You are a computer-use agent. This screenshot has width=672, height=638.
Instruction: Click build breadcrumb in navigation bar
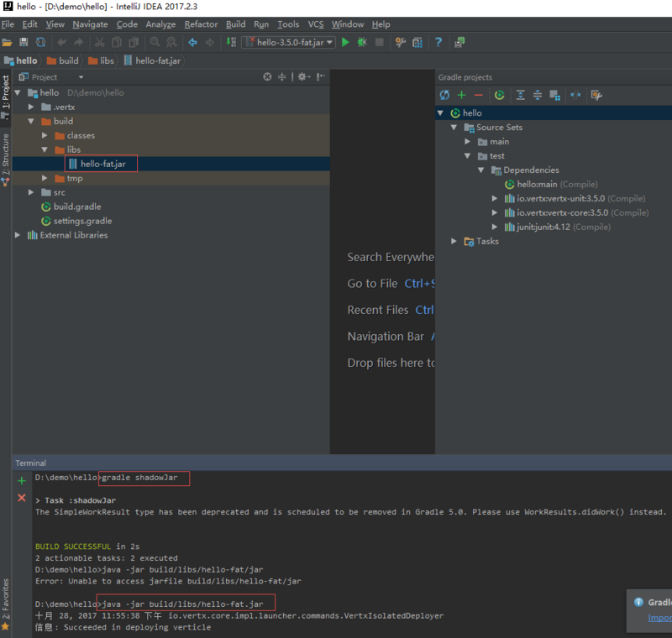pos(63,60)
